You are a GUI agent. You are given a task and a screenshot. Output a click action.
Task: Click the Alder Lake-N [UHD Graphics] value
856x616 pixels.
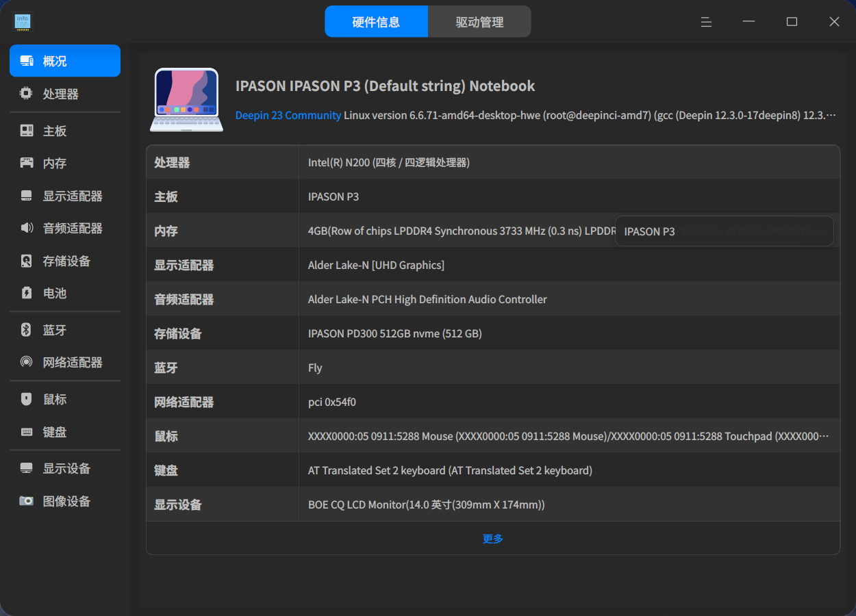[x=376, y=265]
